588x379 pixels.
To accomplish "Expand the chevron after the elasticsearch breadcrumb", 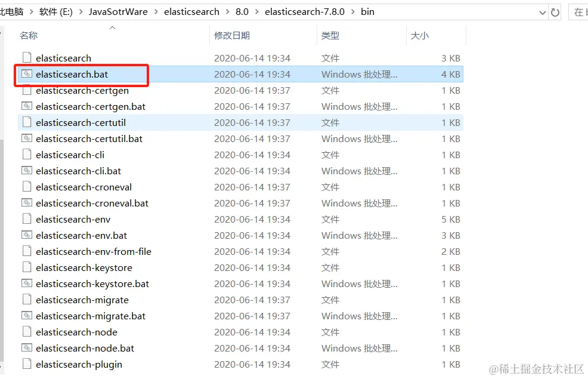I will 228,12.
